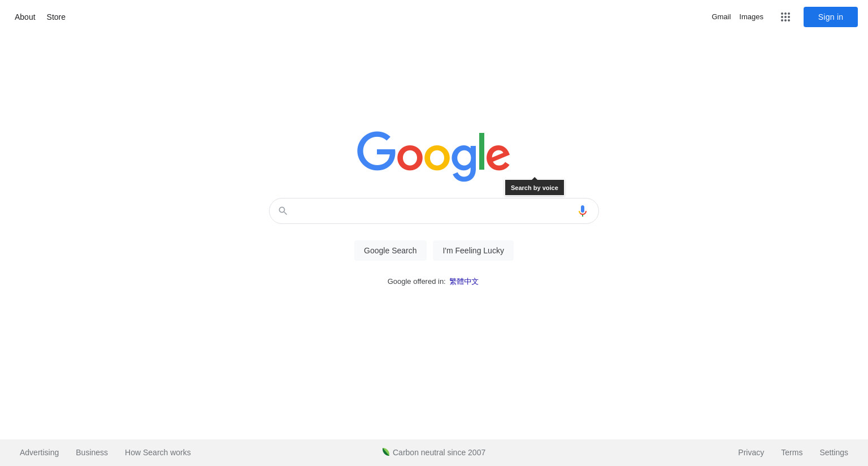Open the Advertising footer link

pyautogui.click(x=39, y=452)
